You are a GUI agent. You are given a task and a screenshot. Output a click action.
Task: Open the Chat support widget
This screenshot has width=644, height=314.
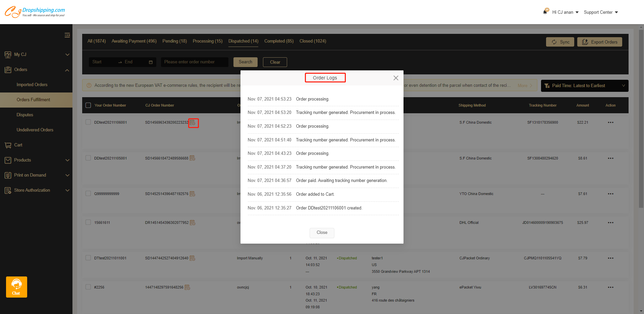pyautogui.click(x=16, y=287)
